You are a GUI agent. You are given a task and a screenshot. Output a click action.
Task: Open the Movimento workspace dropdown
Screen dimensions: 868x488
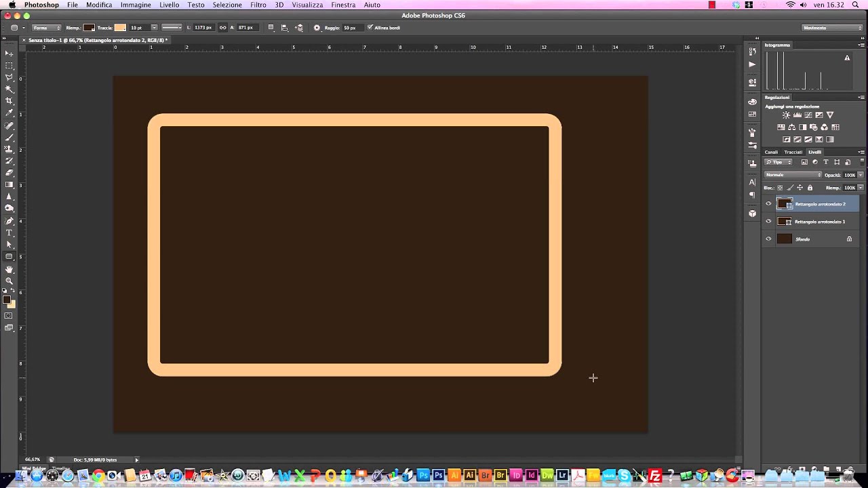coord(831,28)
